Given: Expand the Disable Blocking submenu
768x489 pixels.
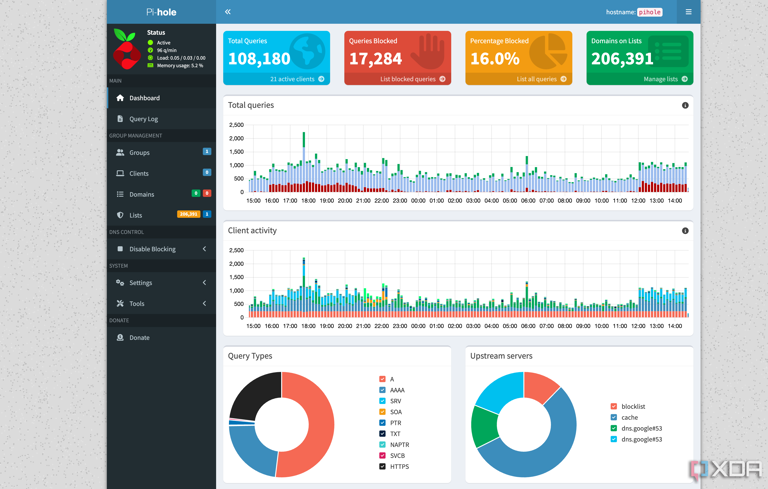Looking at the screenshot, I should point(204,249).
